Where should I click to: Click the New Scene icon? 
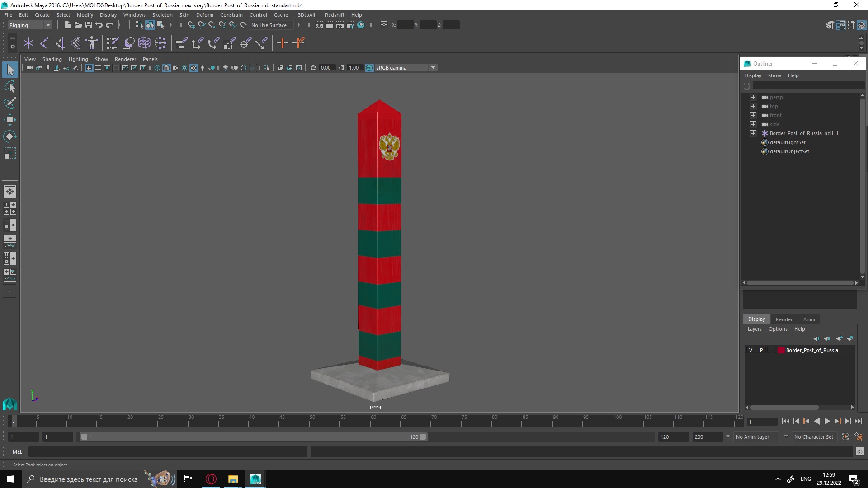click(67, 25)
